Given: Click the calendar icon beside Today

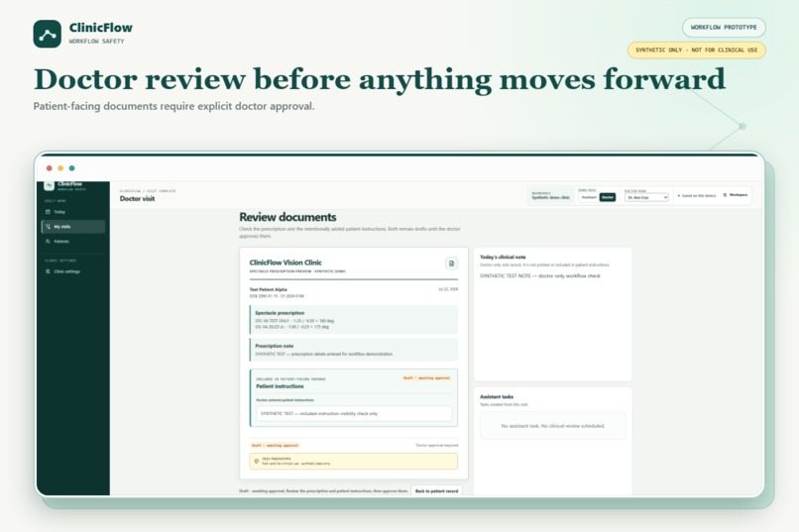Looking at the screenshot, I should pos(48,212).
